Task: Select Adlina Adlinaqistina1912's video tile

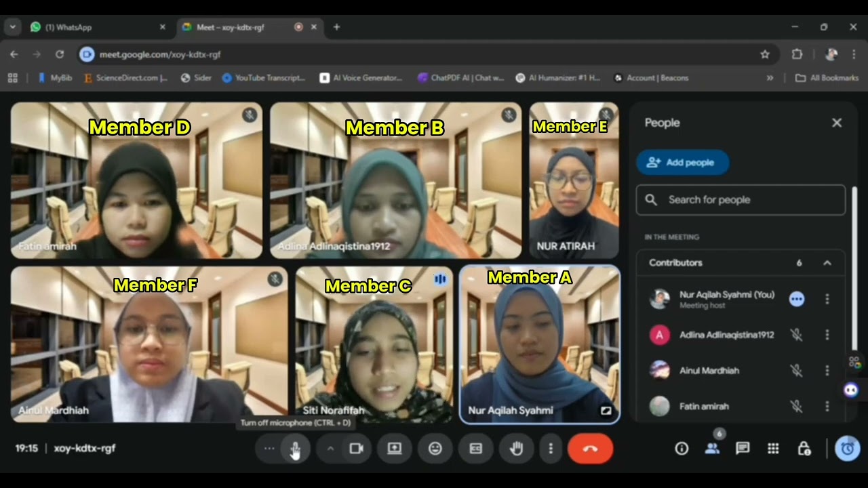Action: [396, 180]
